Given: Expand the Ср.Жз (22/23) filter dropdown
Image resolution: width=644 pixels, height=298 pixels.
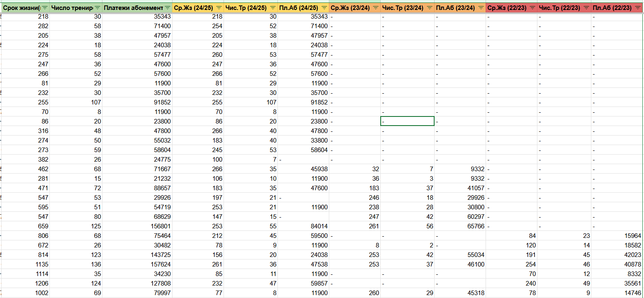Looking at the screenshot, I should 532,8.
